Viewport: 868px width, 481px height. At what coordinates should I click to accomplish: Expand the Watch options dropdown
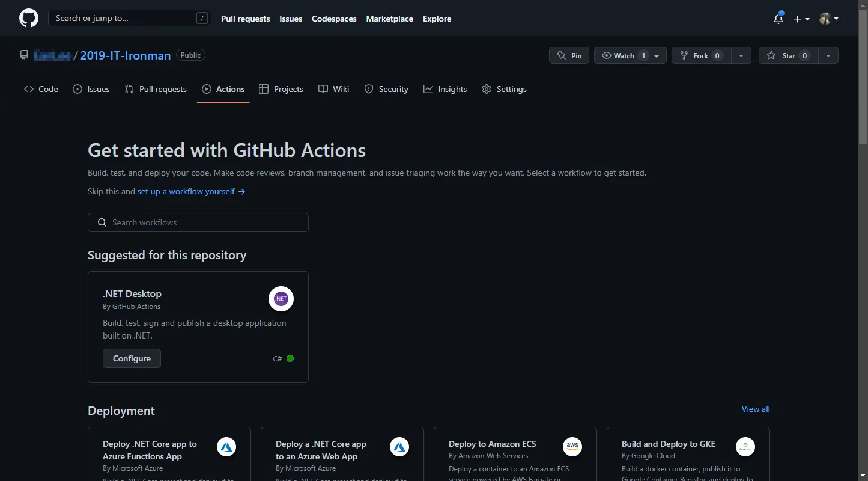[x=656, y=55]
